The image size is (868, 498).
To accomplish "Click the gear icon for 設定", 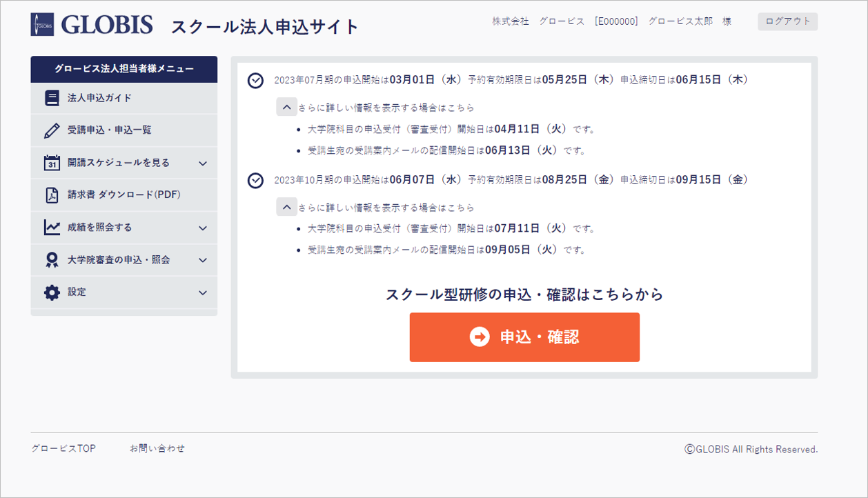I will pos(52,292).
